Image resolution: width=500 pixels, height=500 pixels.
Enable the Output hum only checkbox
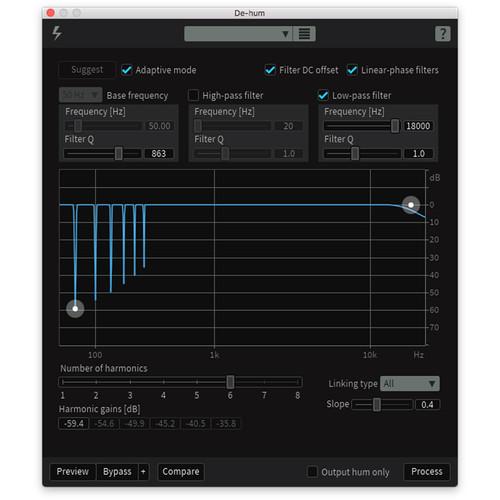click(312, 472)
